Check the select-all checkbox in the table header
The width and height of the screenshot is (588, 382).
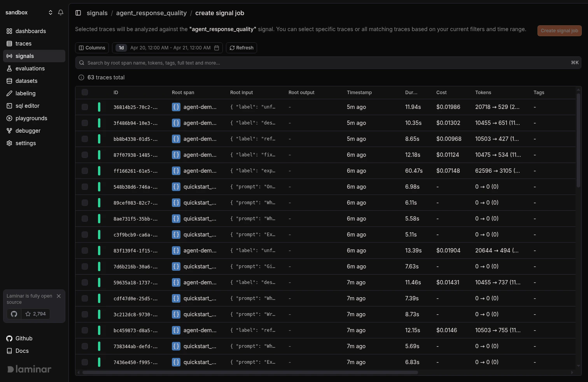[x=85, y=92]
